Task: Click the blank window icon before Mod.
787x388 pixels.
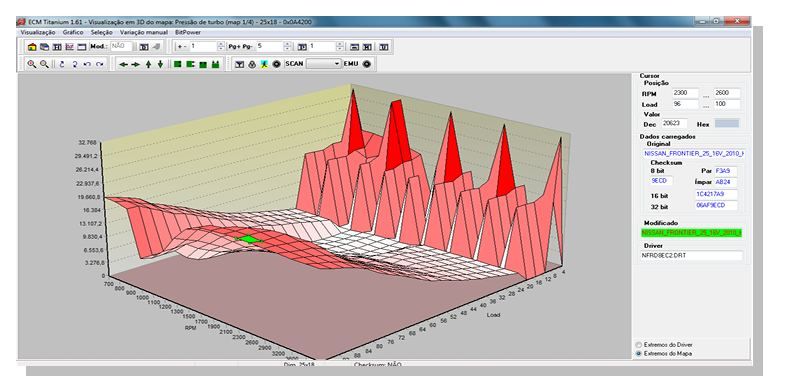Action: pos(82,47)
